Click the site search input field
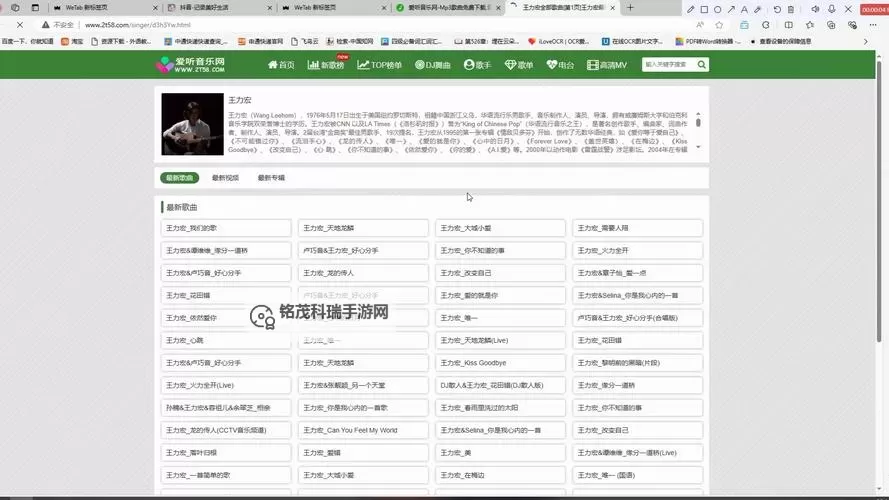 click(668, 65)
